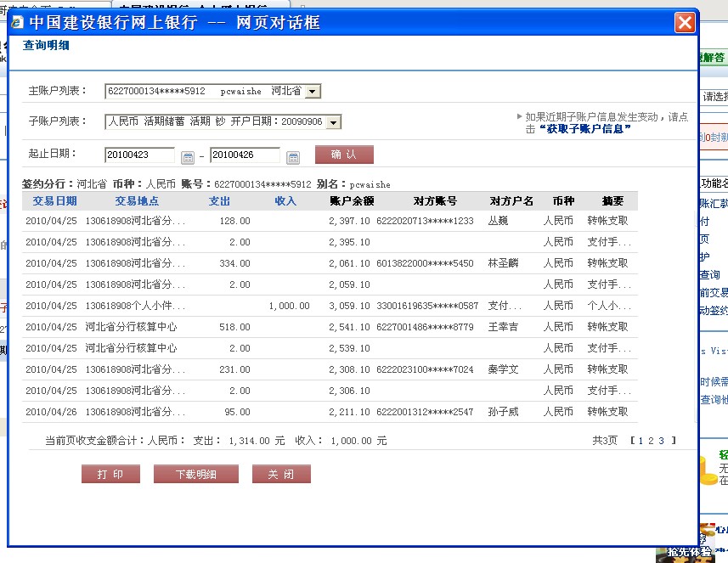The width and height of the screenshot is (728, 563).
Task: Click counterparty name 王幸吉
Action: [503, 327]
